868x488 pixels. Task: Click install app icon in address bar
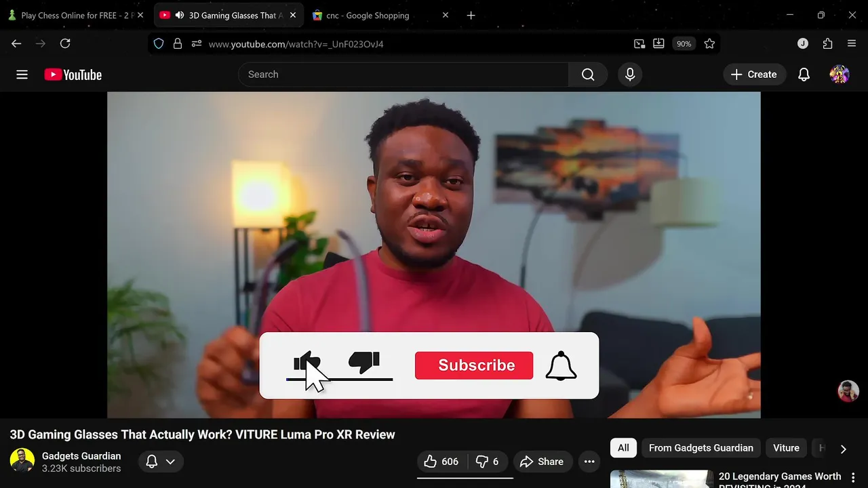[x=658, y=43]
